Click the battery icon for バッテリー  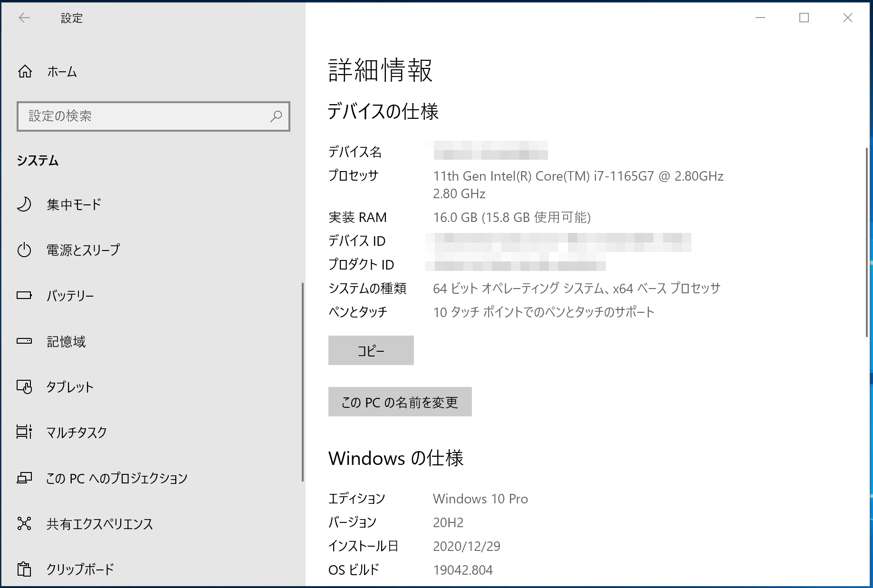[24, 295]
